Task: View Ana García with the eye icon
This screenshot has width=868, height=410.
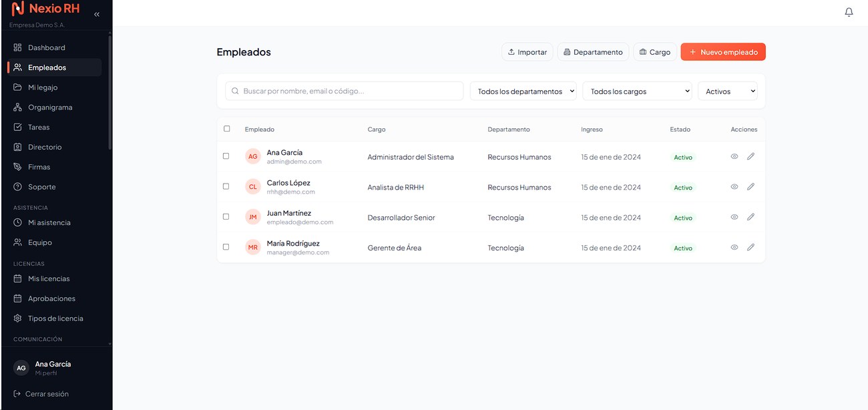Action: tap(734, 156)
